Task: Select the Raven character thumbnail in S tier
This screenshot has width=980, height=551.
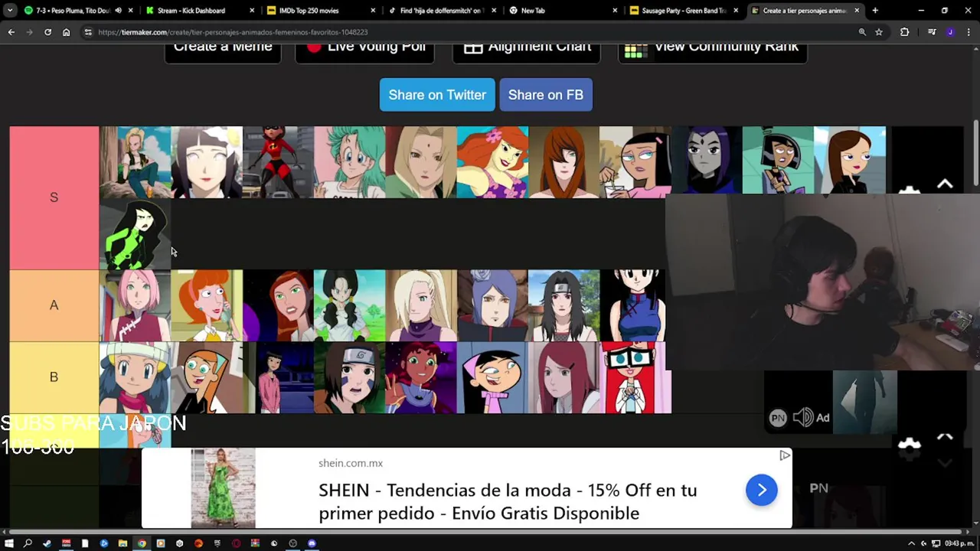Action: 707,161
